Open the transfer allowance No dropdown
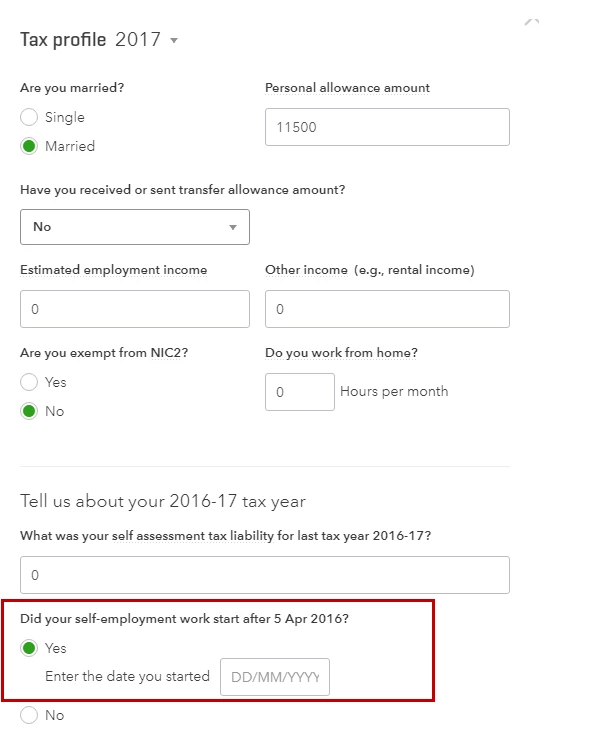591x755 pixels. [x=135, y=227]
